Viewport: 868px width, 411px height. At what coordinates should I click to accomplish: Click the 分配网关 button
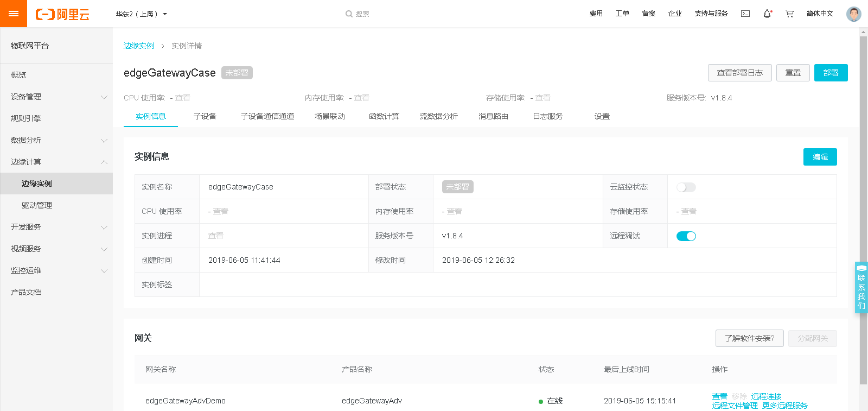click(x=813, y=338)
